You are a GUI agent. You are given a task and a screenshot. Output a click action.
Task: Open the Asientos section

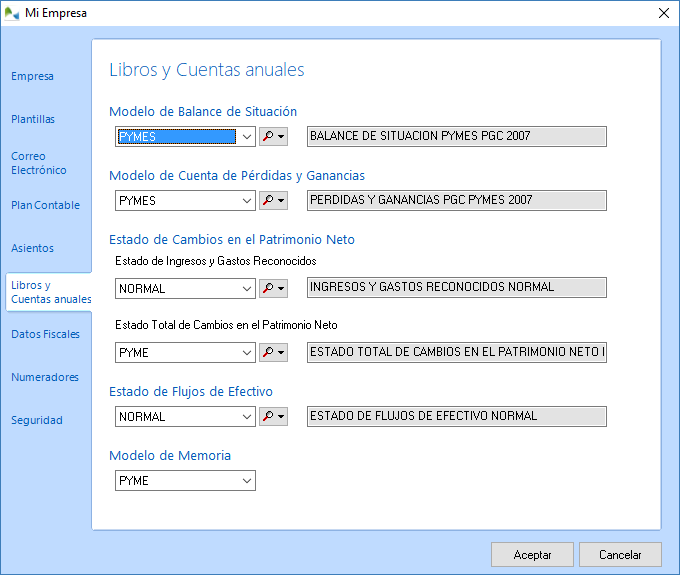[x=33, y=248]
